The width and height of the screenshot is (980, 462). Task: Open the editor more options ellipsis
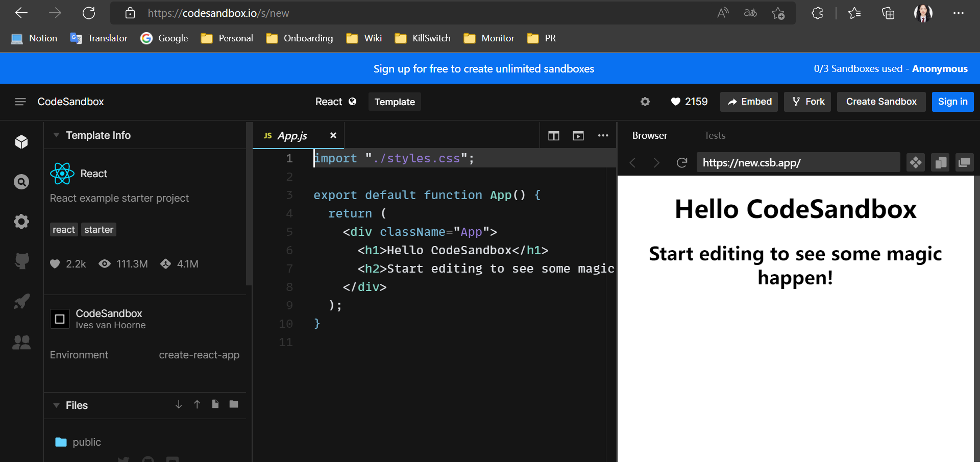pyautogui.click(x=603, y=136)
